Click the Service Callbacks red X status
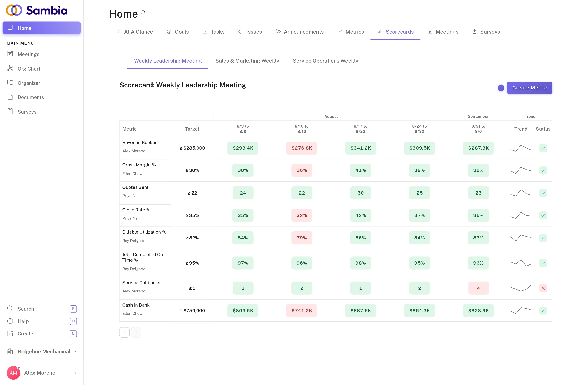This screenshot has height=385, width=588. tap(543, 288)
